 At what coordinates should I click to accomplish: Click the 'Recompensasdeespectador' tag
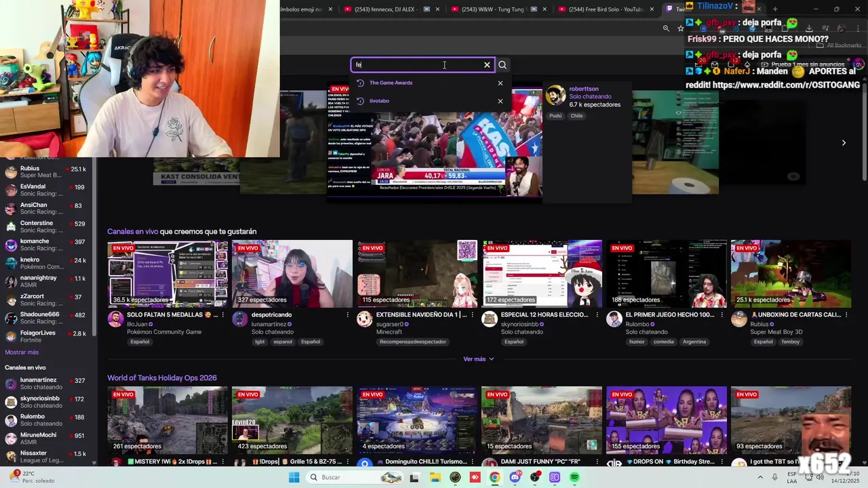click(x=413, y=342)
